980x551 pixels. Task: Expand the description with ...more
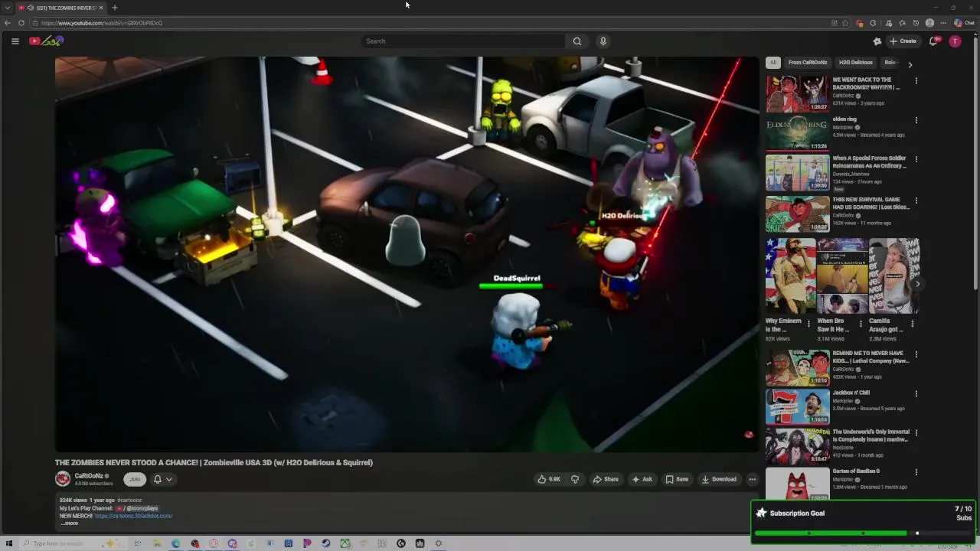pos(70,523)
